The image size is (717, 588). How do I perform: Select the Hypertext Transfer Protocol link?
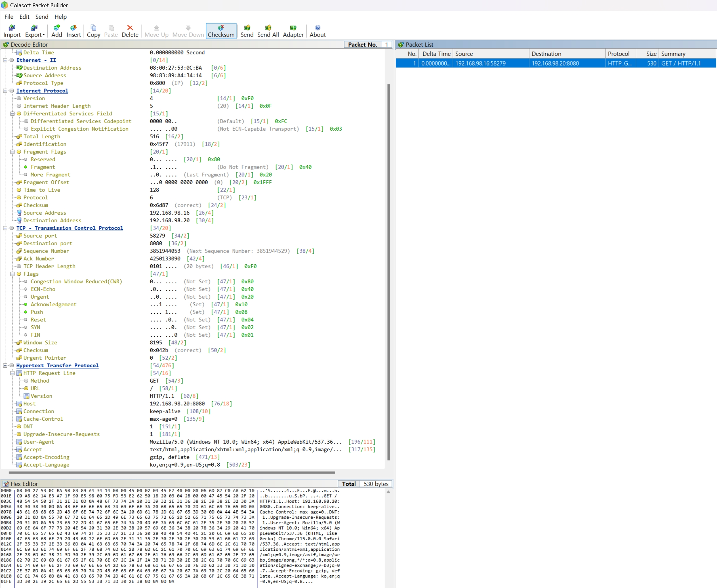57,365
